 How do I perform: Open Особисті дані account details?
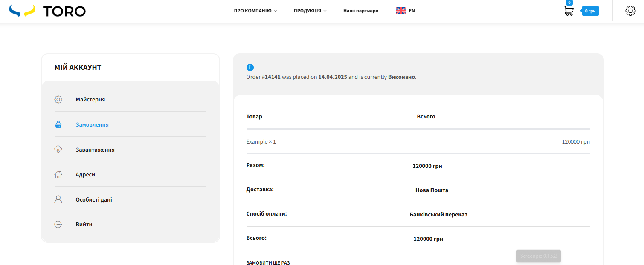(94, 199)
